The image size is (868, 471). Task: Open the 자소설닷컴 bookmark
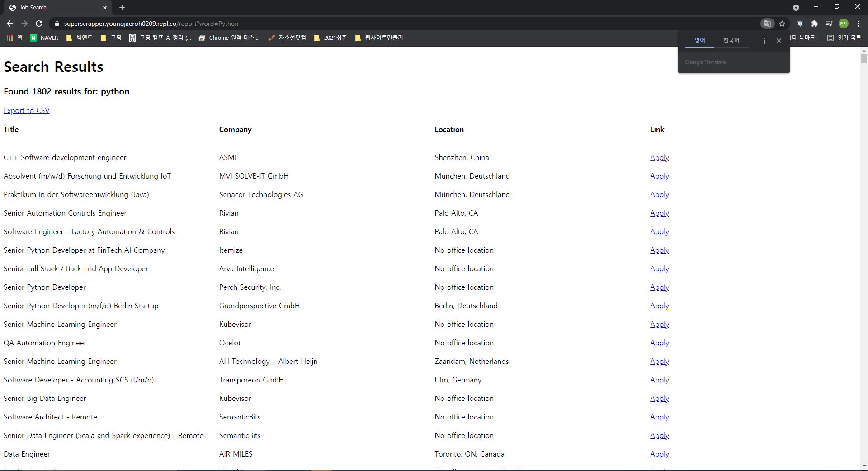pos(287,38)
